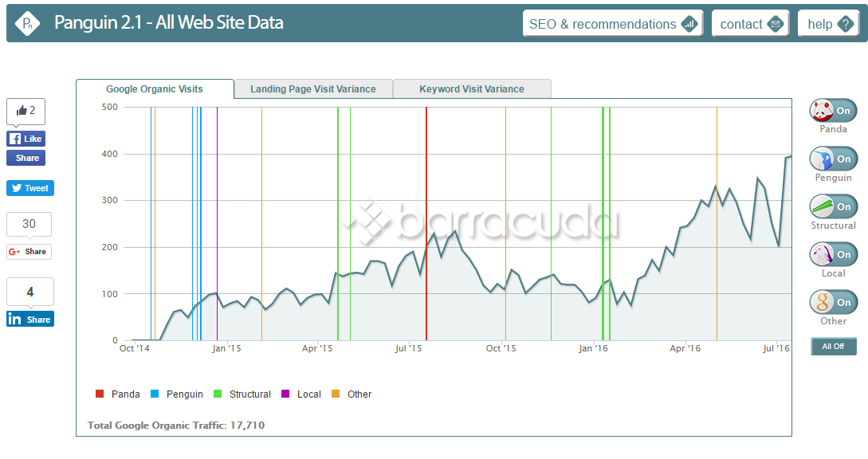Open the contact button

pos(751,24)
